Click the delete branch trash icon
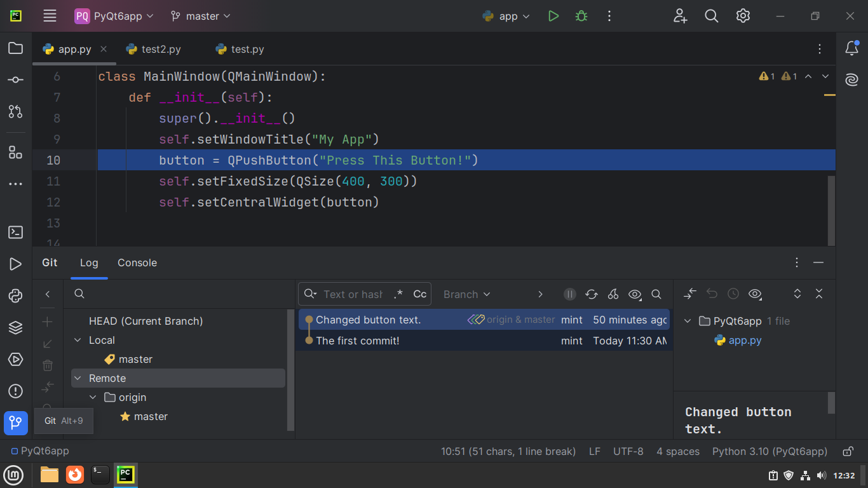The width and height of the screenshot is (868, 488). coord(48,365)
